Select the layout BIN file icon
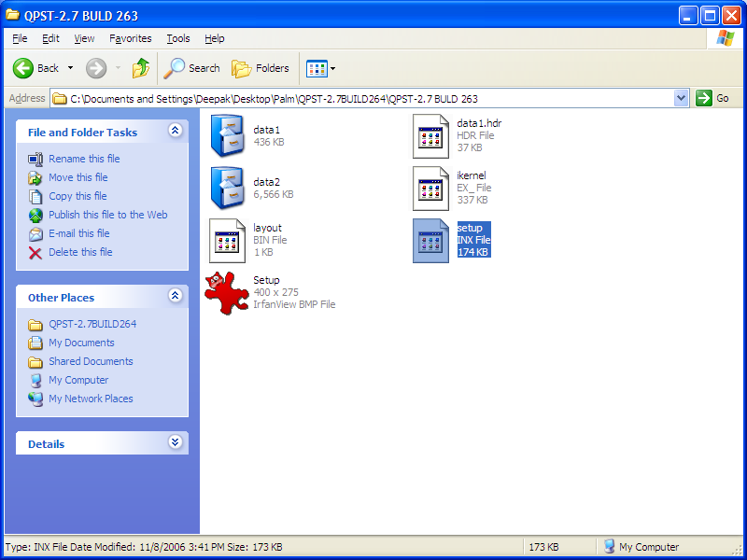The height and width of the screenshot is (560, 747). point(228,241)
